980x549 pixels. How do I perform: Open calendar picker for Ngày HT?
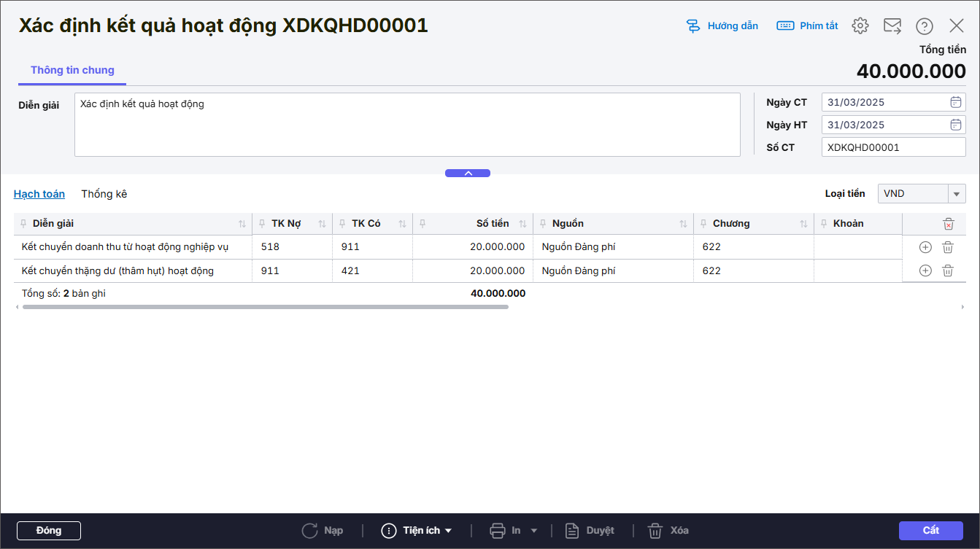pos(955,125)
